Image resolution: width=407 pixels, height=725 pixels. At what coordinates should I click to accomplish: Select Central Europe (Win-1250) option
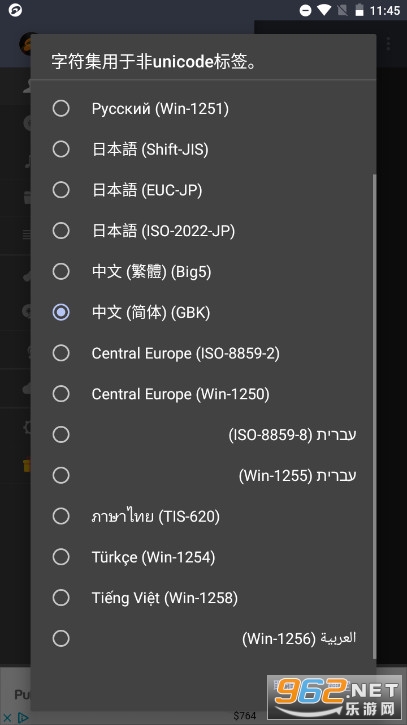pos(204,394)
